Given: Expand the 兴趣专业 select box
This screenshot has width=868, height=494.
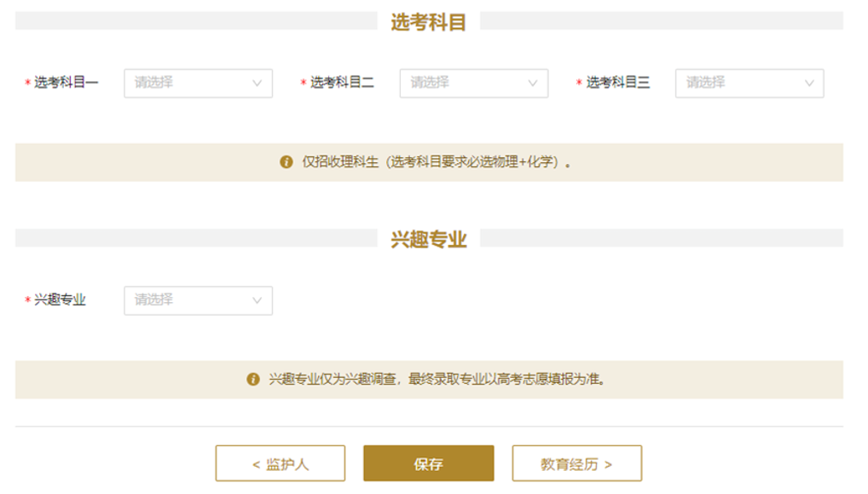Looking at the screenshot, I should (x=198, y=300).
